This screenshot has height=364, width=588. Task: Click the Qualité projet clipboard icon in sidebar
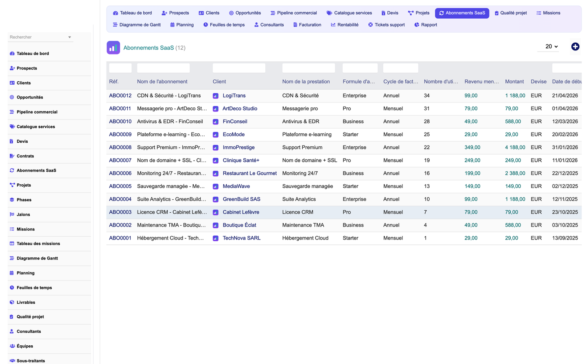click(x=11, y=317)
